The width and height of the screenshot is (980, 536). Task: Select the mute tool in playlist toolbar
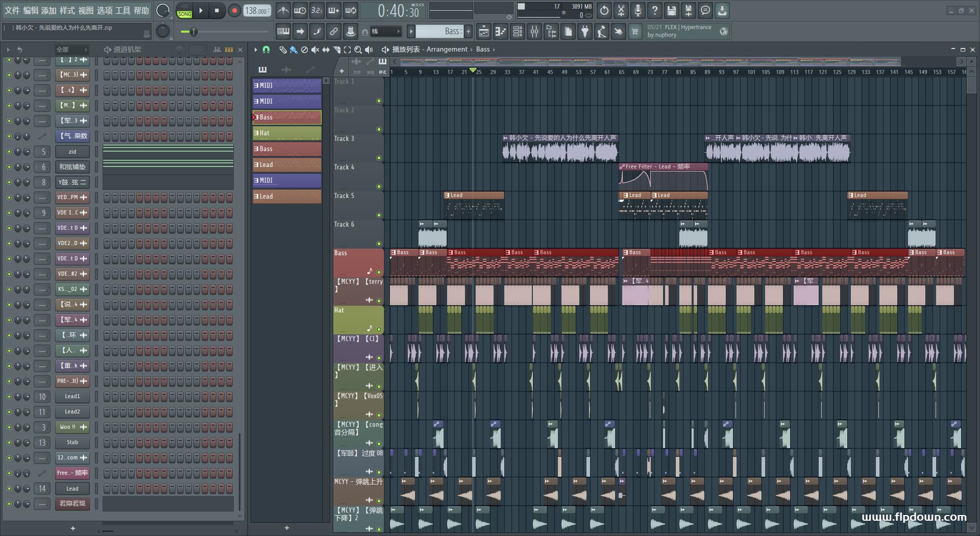tap(315, 50)
